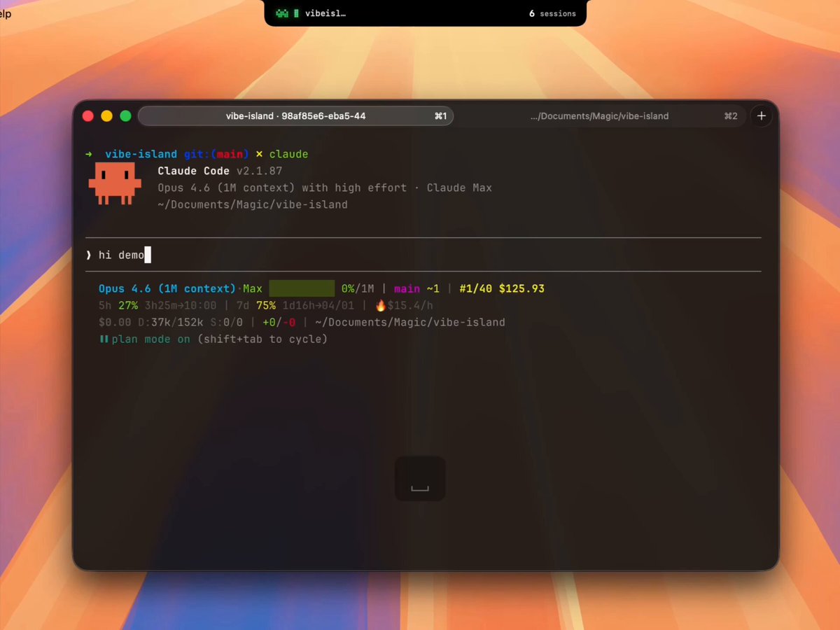Click the '$125.93' cost value
The image size is (840, 630).
[x=521, y=288]
